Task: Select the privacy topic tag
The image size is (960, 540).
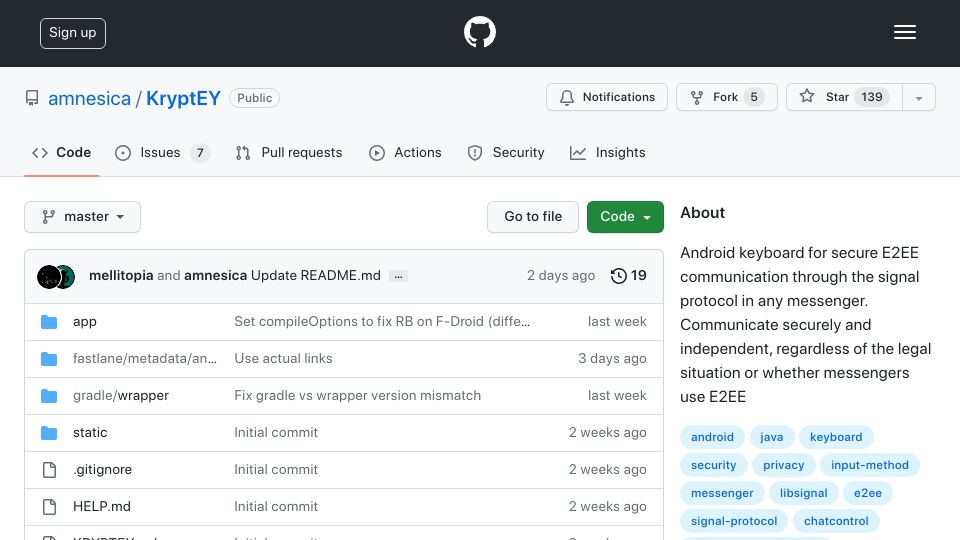Action: click(783, 465)
